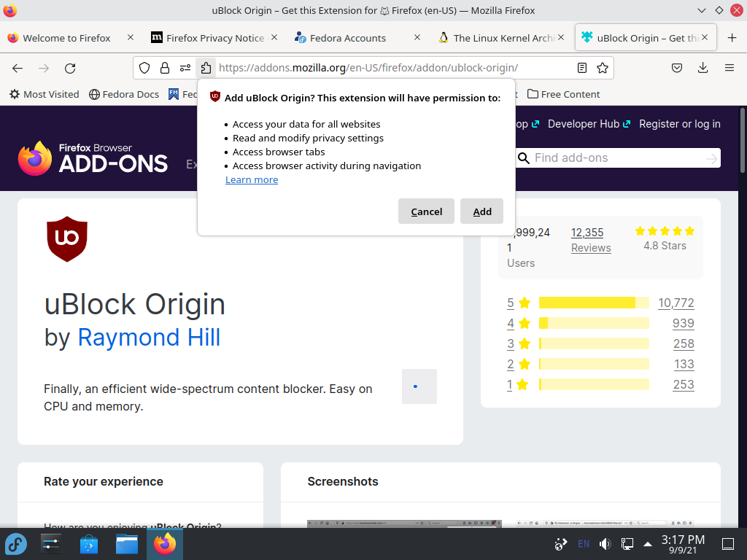Click the extension puzzle icon in address bar

tap(206, 68)
